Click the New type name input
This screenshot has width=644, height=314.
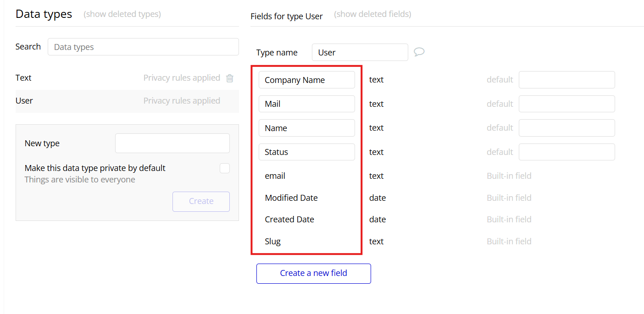coord(172,143)
